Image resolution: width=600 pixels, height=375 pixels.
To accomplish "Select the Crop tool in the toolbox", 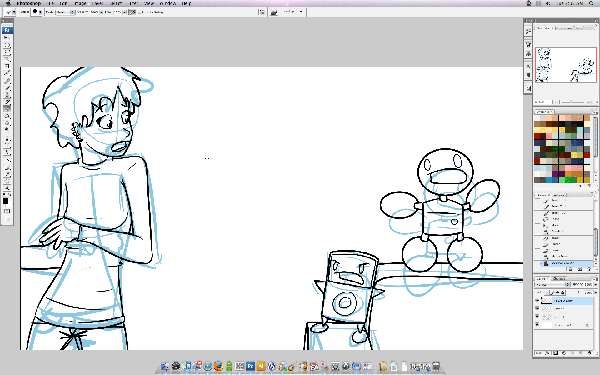I will click(x=7, y=66).
